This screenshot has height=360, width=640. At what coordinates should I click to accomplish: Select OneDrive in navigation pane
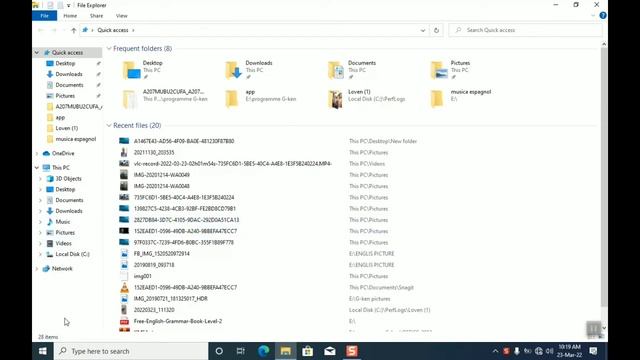(x=63, y=153)
